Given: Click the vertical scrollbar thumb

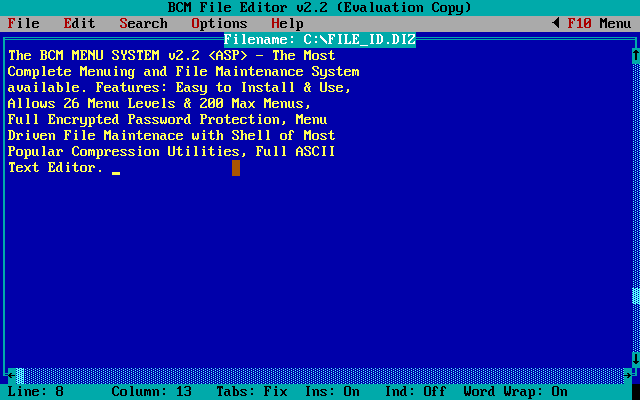Looking at the screenshot, I should tap(635, 295).
